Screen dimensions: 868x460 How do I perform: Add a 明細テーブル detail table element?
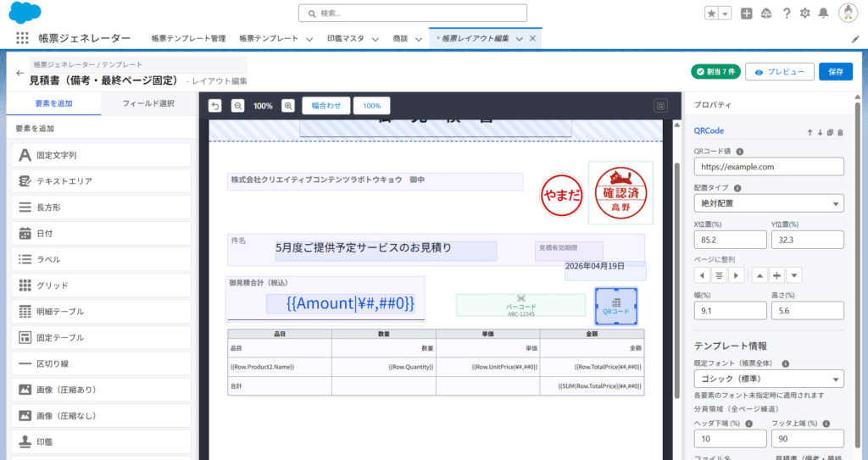101,311
